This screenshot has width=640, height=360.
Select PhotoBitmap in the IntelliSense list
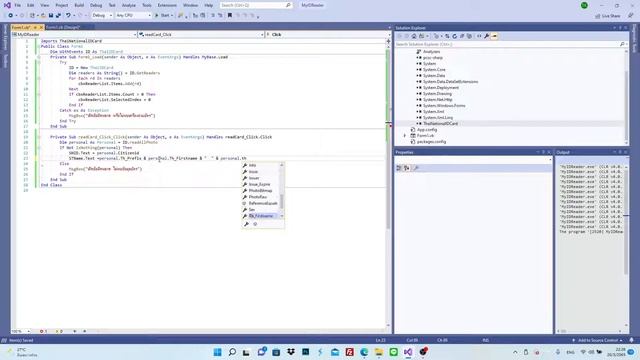tap(260, 191)
